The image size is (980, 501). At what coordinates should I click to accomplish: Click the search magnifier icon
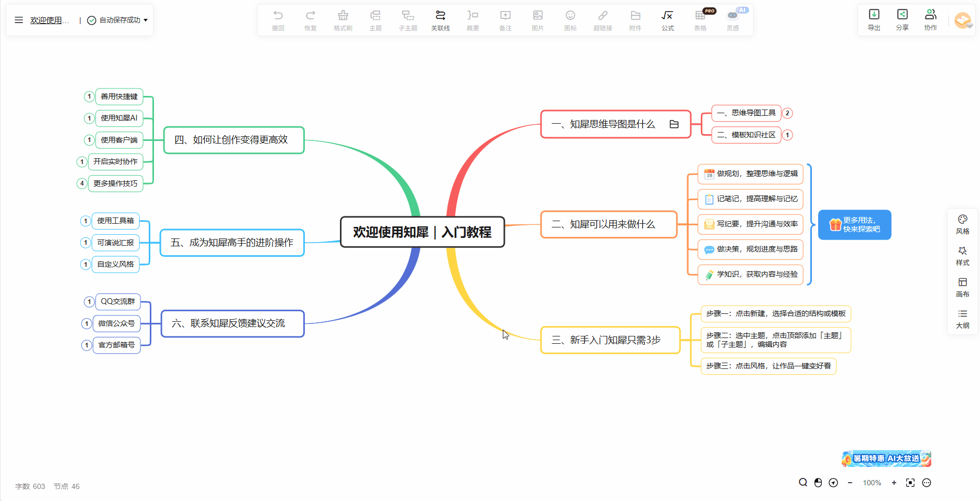pos(803,483)
